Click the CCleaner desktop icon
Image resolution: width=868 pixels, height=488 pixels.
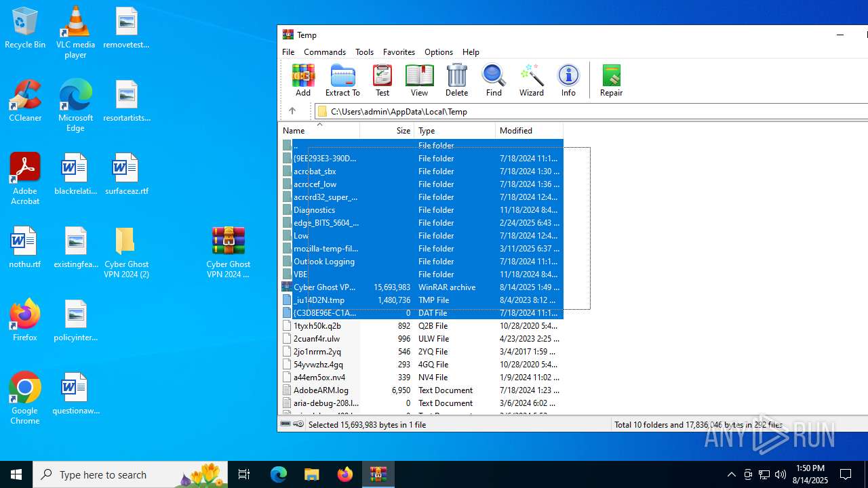tap(25, 101)
